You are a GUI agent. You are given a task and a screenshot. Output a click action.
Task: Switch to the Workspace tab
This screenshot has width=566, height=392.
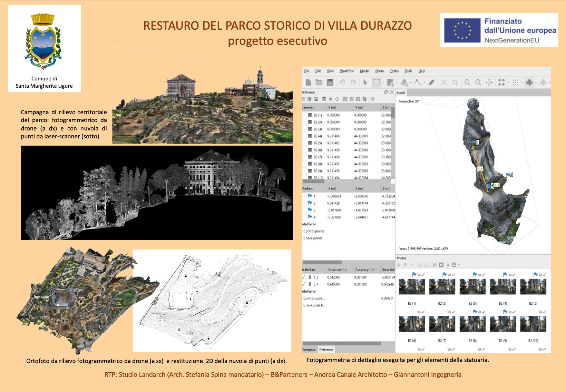coord(309,350)
